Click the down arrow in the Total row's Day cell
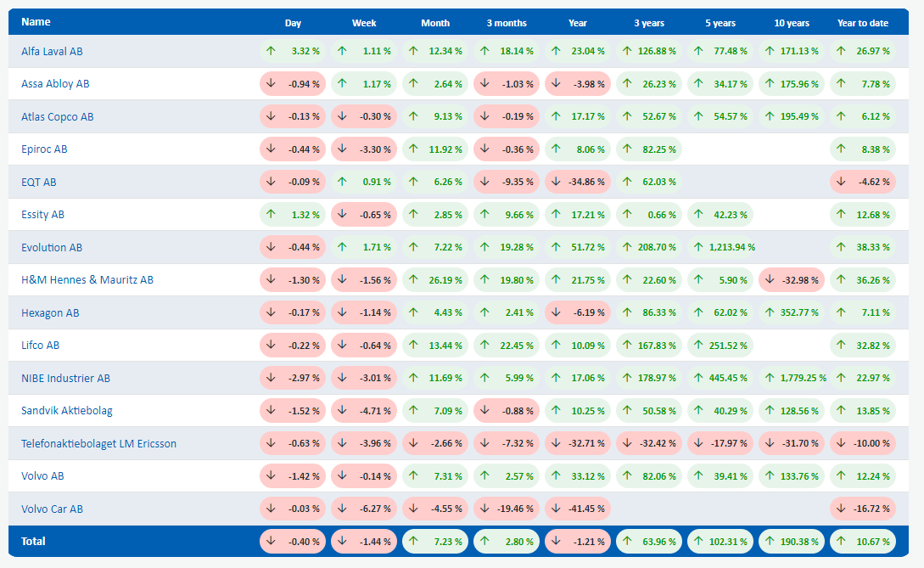Screen dimensions: 924x568 271,542
